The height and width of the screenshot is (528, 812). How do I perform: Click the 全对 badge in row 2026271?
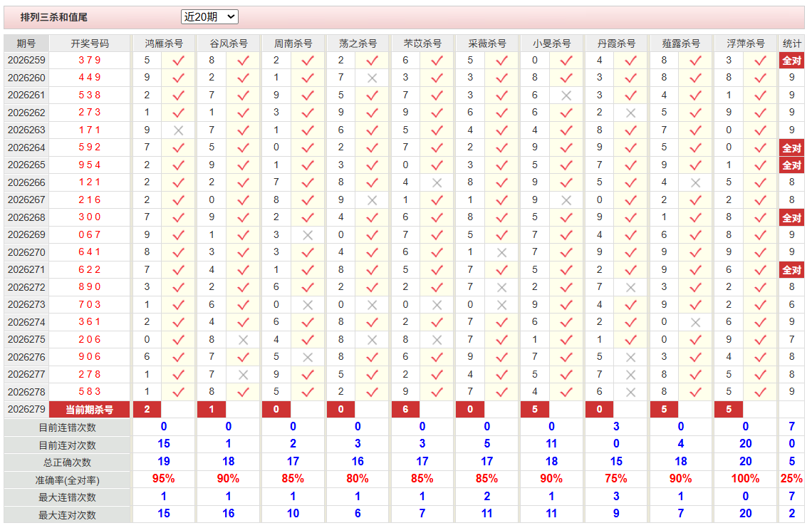click(791, 270)
